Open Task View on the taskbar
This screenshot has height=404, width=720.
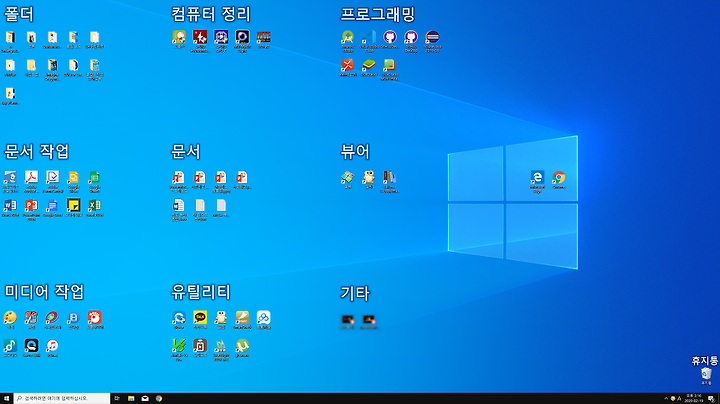(x=117, y=398)
